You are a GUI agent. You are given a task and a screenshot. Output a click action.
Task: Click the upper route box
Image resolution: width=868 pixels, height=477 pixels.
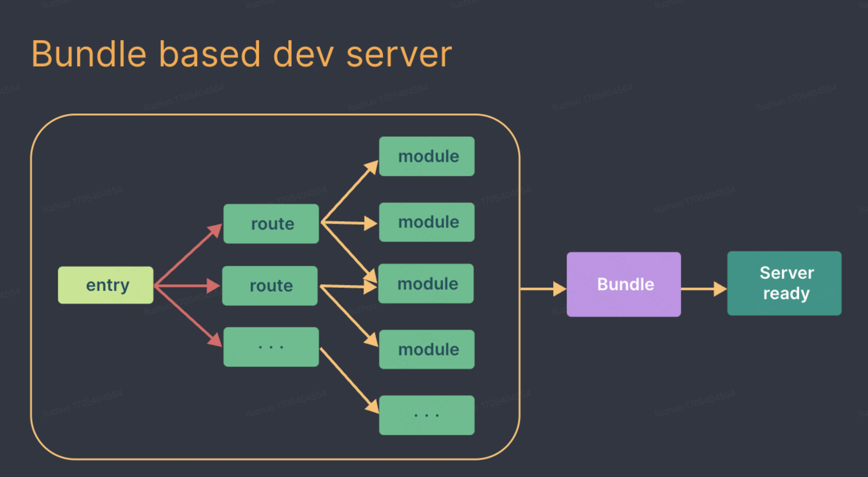(271, 224)
